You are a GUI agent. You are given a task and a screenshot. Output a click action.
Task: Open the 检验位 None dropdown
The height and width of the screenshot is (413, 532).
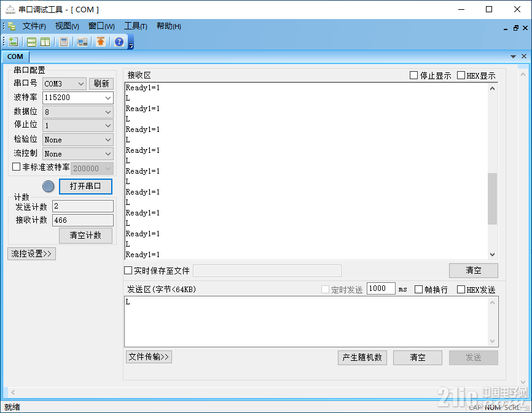click(x=77, y=139)
